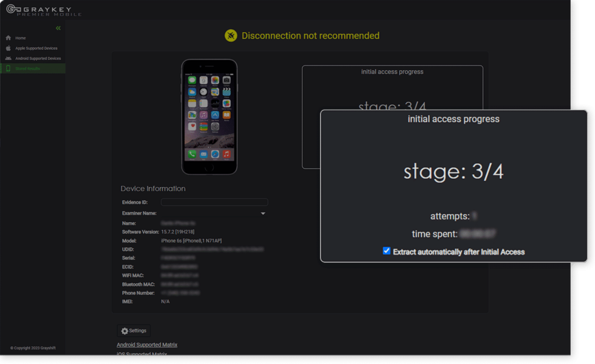Viewport: 595px width, 364px height.
Task: Focus the Evidence ID input field
Action: [x=214, y=202]
